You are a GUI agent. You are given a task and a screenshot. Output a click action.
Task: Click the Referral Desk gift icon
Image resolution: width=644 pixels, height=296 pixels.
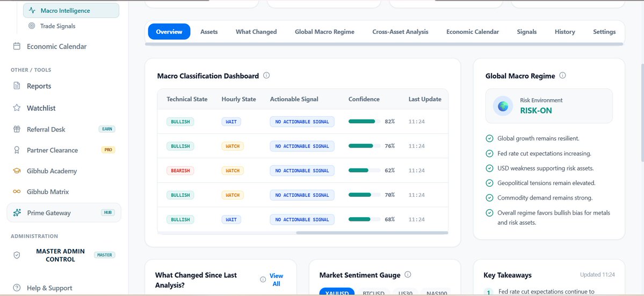pos(17,129)
